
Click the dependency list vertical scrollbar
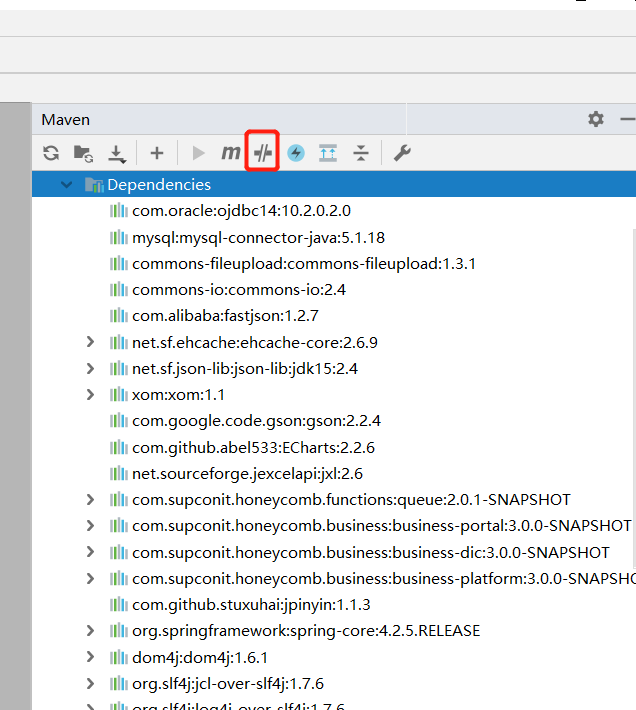[634, 398]
